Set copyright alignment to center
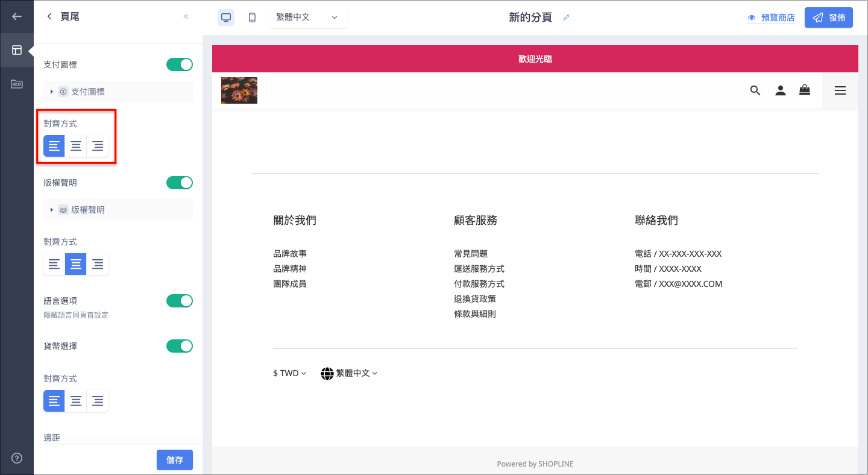This screenshot has height=475, width=868. pos(76,264)
